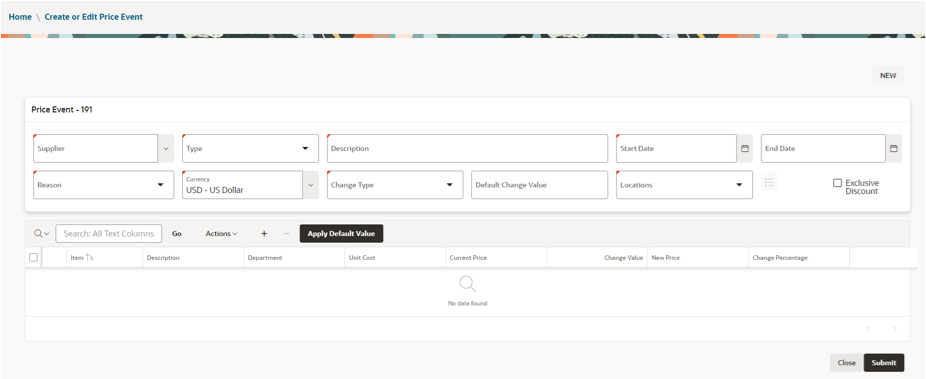Screen dimensions: 926x379
Task: Click the No data found message
Action: point(467,303)
